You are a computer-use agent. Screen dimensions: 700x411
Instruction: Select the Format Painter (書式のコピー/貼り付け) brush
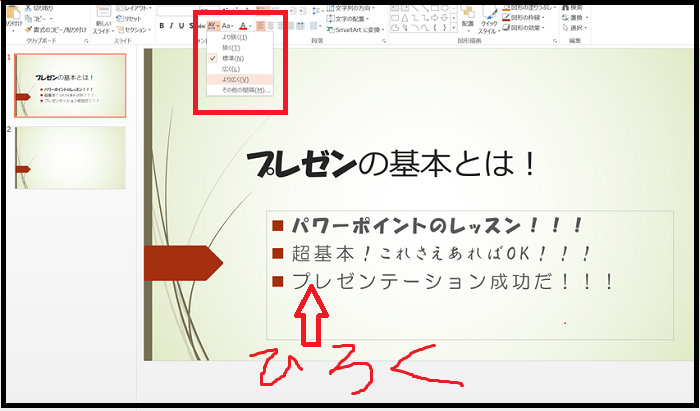click(29, 29)
